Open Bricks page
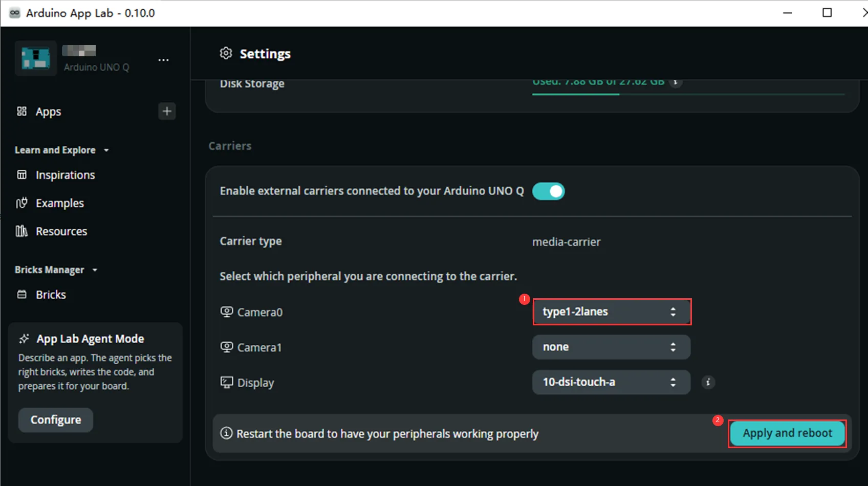The width and height of the screenshot is (868, 486). click(x=51, y=295)
